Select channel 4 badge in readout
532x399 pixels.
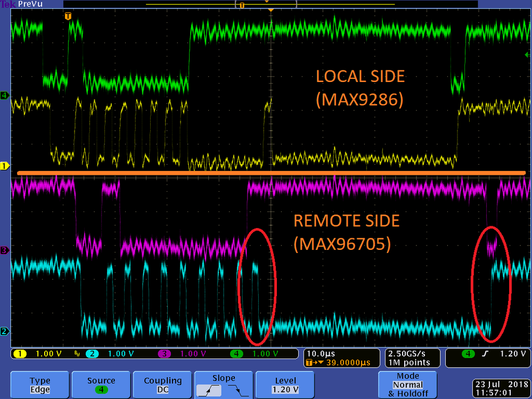click(x=236, y=354)
